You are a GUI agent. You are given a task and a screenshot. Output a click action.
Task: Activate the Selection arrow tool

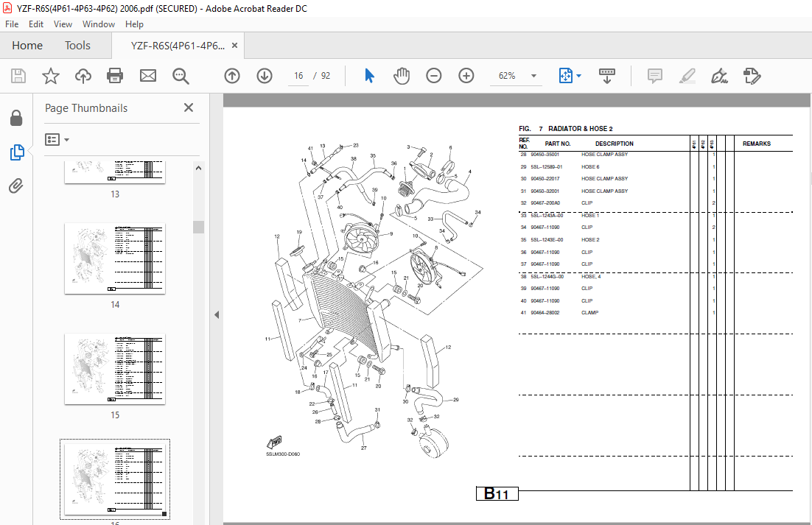pos(369,76)
